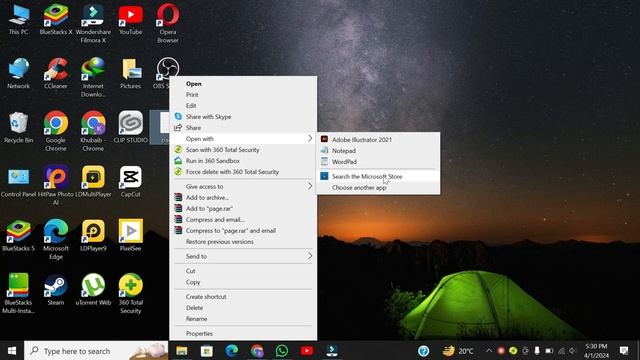Image resolution: width=640 pixels, height=360 pixels.
Task: Open with Notepad in submenu
Action: [x=378, y=151]
